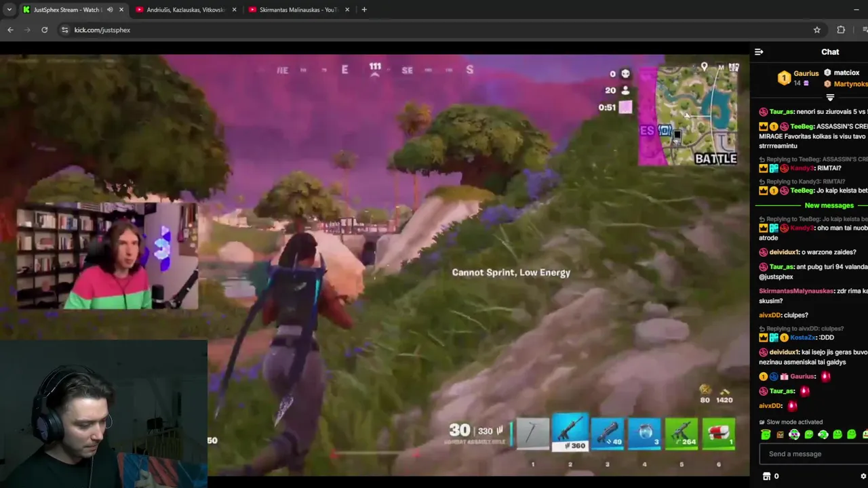Image resolution: width=868 pixels, height=488 pixels.
Task: Reload the current page
Action: [44, 30]
